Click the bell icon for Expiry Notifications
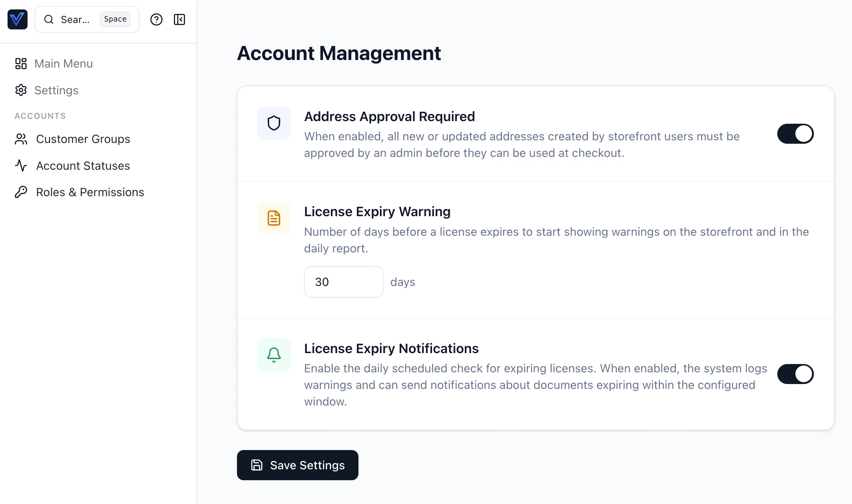The image size is (852, 504). [x=274, y=355]
